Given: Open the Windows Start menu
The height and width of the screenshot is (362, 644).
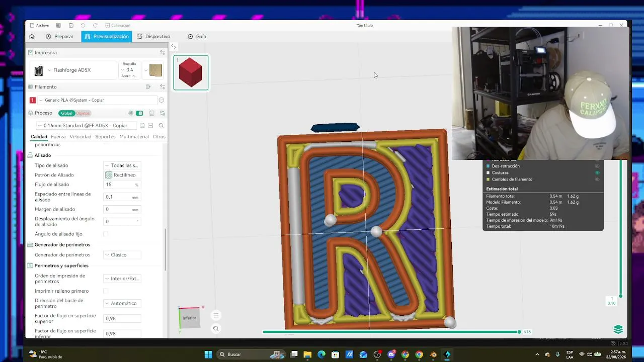Looking at the screenshot, I should [x=208, y=354].
